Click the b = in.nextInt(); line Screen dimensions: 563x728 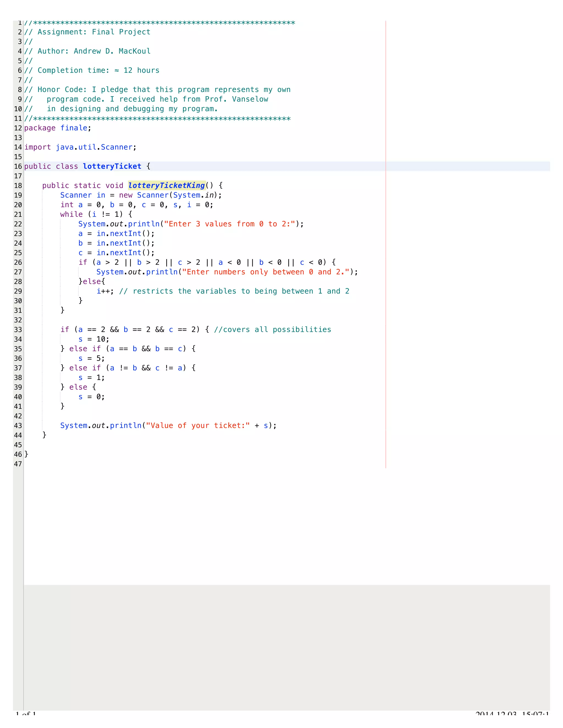point(116,243)
